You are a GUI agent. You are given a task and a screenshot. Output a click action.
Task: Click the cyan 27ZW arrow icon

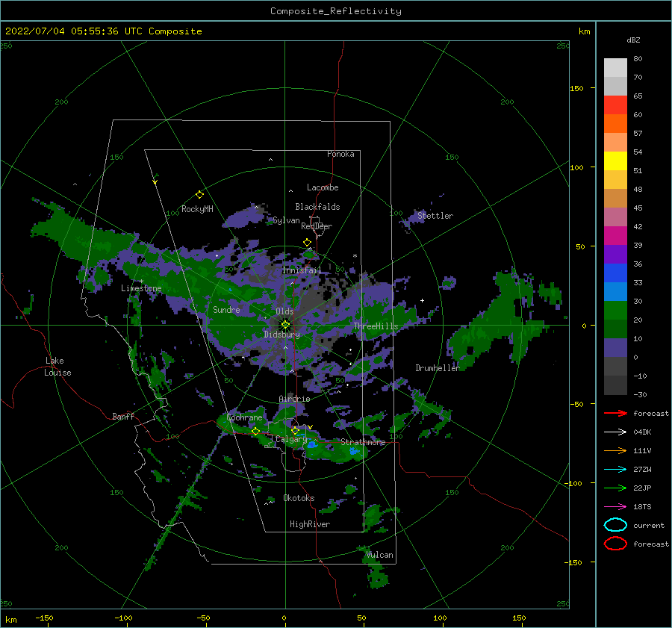click(615, 470)
